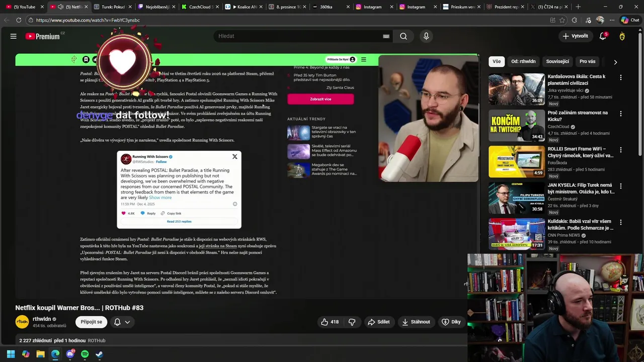Select the Související filter chip
This screenshot has height=362, width=644.
click(x=557, y=61)
